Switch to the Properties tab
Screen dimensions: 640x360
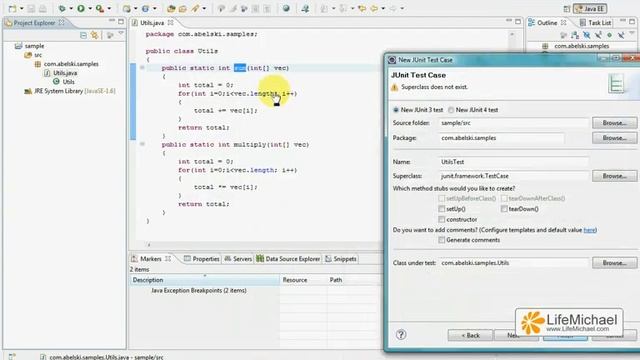202,259
